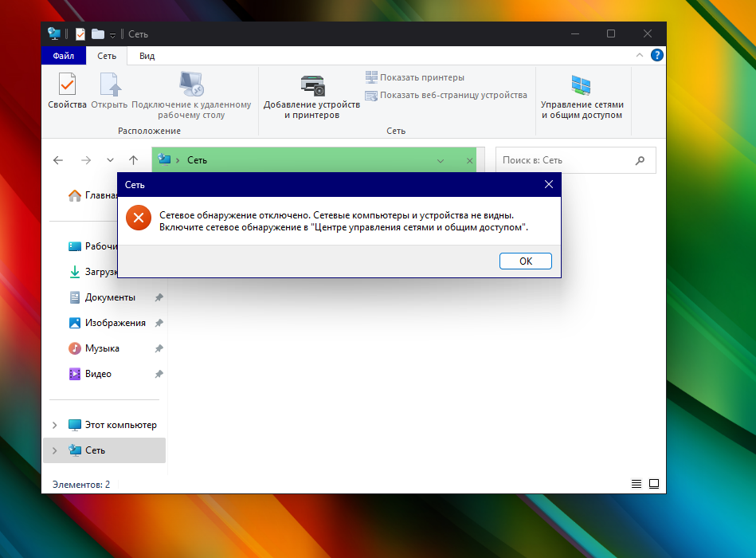Expand the Сеть tree node arrow

pyautogui.click(x=55, y=450)
